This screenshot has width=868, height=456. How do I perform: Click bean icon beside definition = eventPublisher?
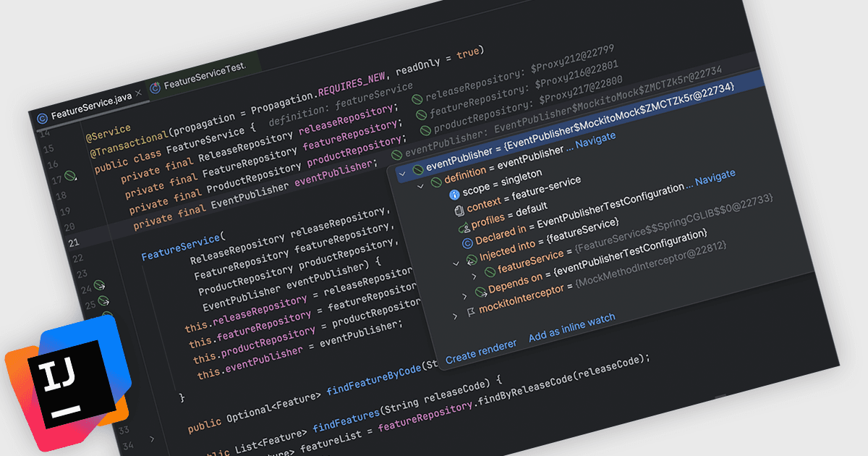click(436, 182)
